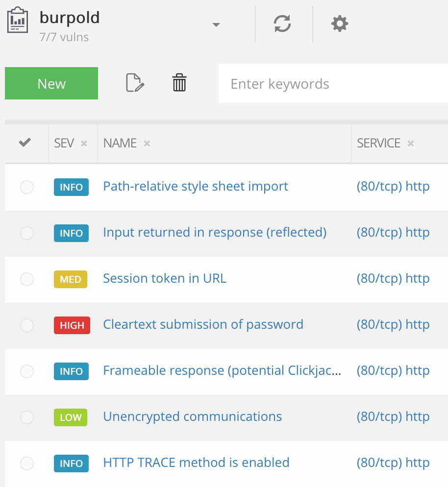The image size is (448, 487).
Task: Select the Frameable response row
Action: point(27,371)
